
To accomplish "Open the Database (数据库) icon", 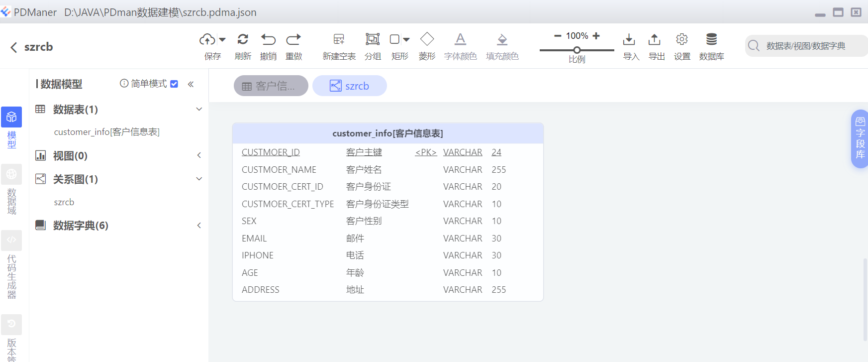I will pos(711,39).
